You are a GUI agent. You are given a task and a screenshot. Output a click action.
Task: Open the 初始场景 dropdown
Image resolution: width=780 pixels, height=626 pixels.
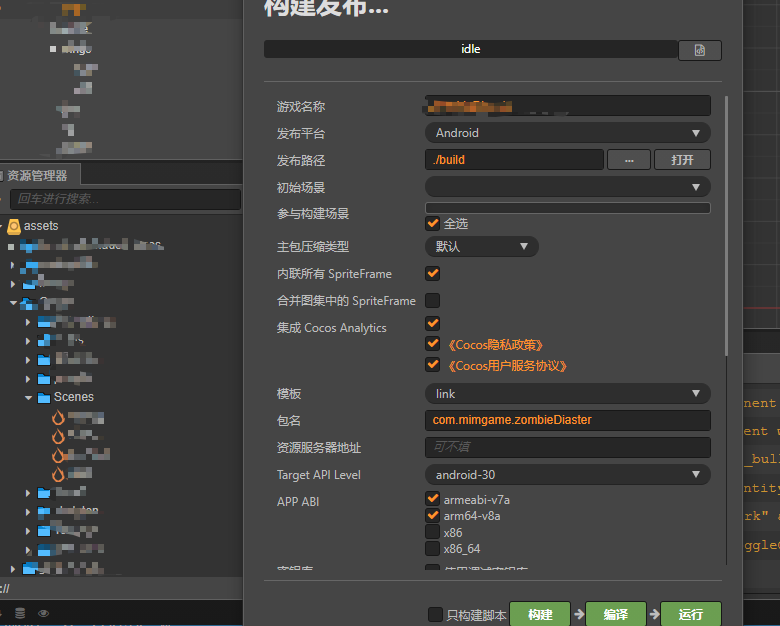click(x=568, y=187)
